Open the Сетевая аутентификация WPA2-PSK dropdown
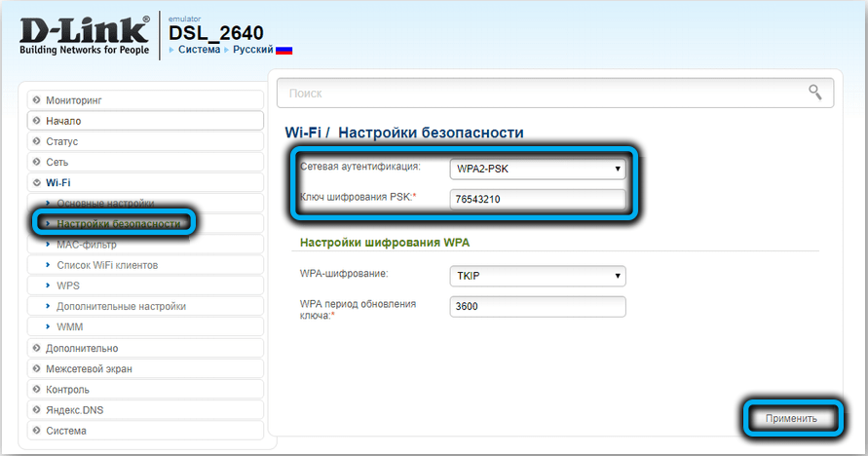Image resolution: width=868 pixels, height=456 pixels. [538, 169]
